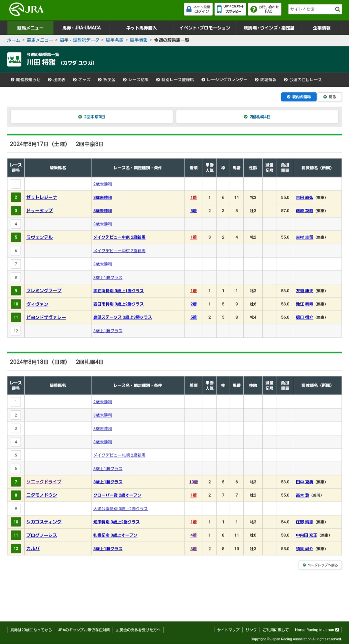Go to 騎手名鑑 in the breadcrumb
Screen dimensions: 349x644
point(115,40)
